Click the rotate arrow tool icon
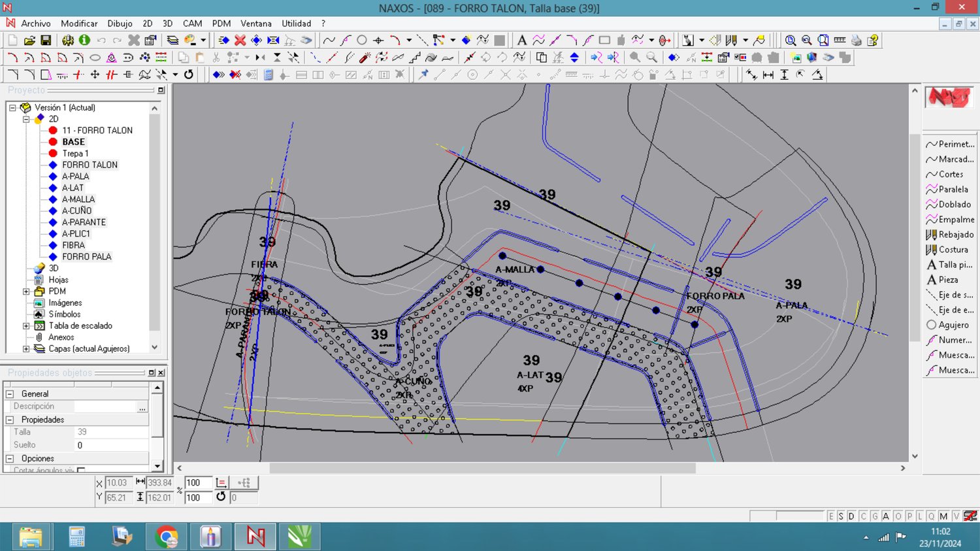The image size is (980, 551). coord(189,75)
